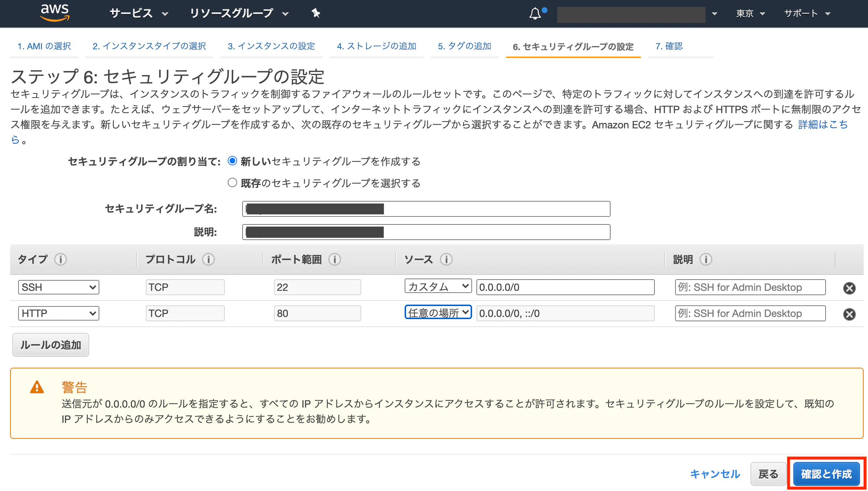The height and width of the screenshot is (491, 868).
Task: Click the 戻る button
Action: 768,474
